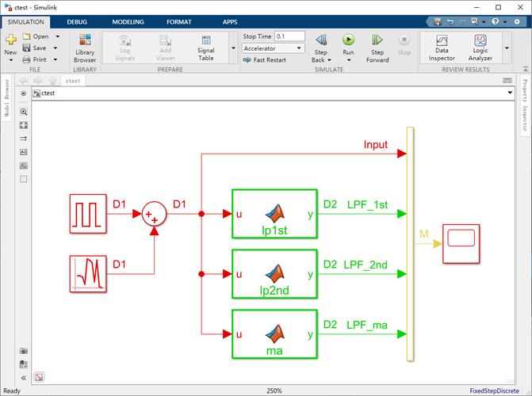Click the Print icon
Screen dimensions: 532x396
tap(26, 59)
